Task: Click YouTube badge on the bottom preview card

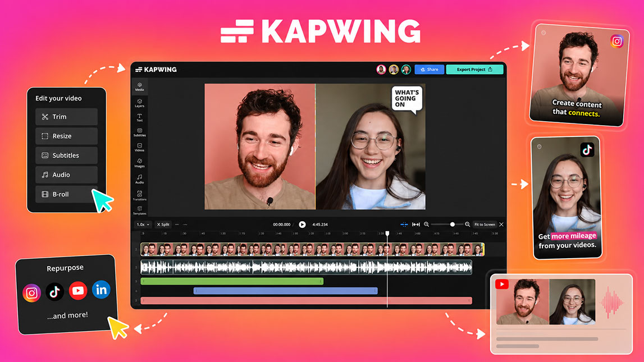Action: point(502,284)
